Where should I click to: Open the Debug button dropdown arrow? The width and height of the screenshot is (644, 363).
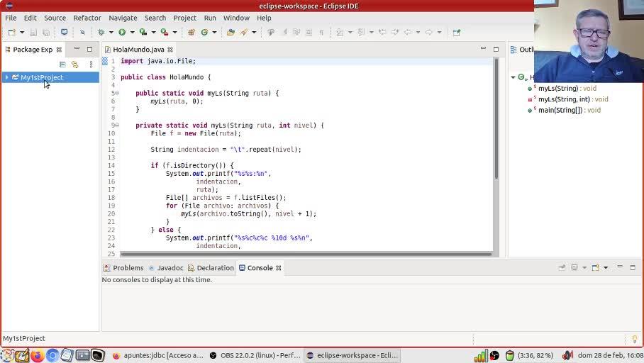click(x=110, y=32)
